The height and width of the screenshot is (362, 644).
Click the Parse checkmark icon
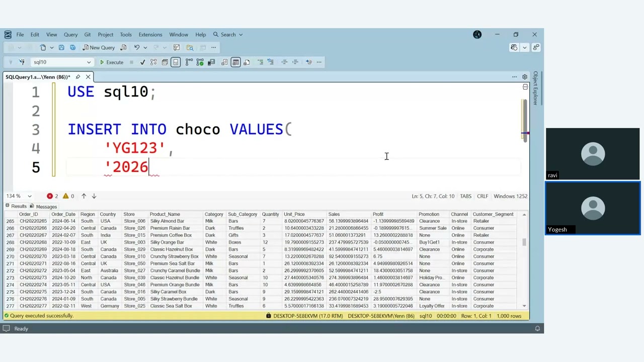[142, 62]
